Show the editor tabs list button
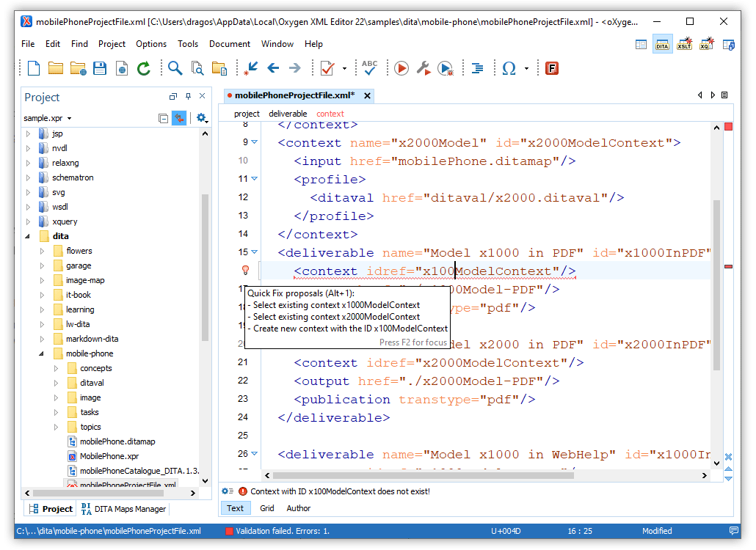756x550 pixels. 724,95
